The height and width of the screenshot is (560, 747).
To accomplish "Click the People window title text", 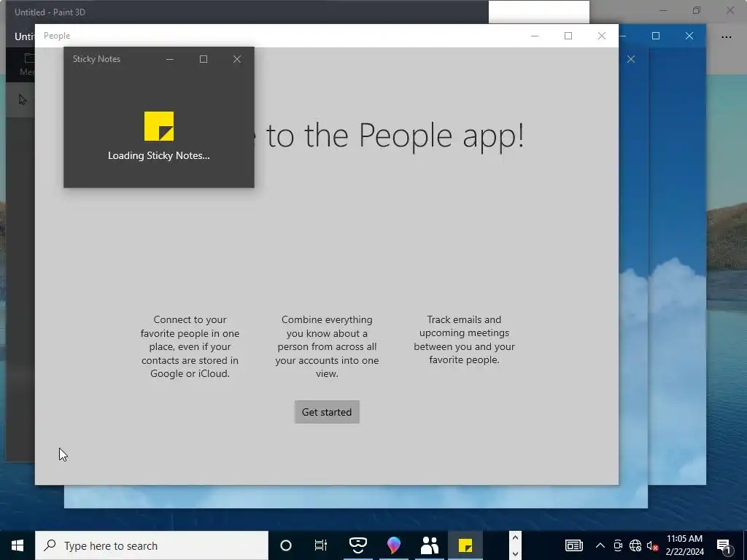I will point(57,36).
